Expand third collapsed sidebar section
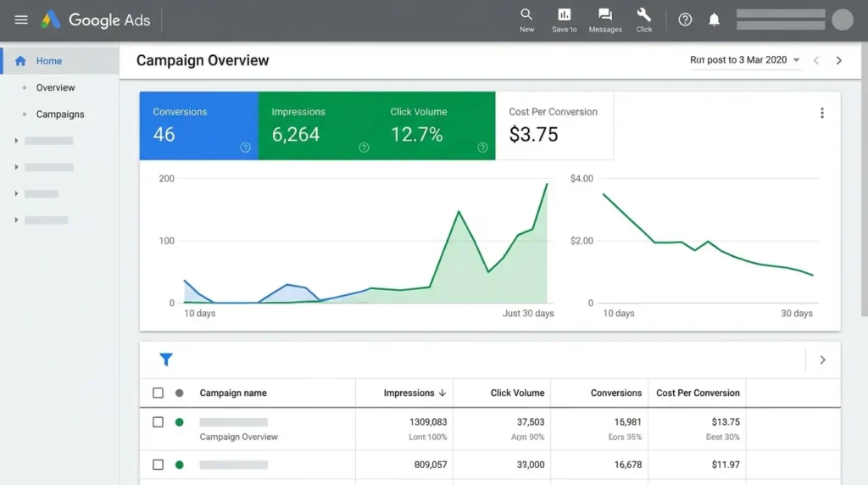Image resolution: width=868 pixels, height=485 pixels. 16,194
